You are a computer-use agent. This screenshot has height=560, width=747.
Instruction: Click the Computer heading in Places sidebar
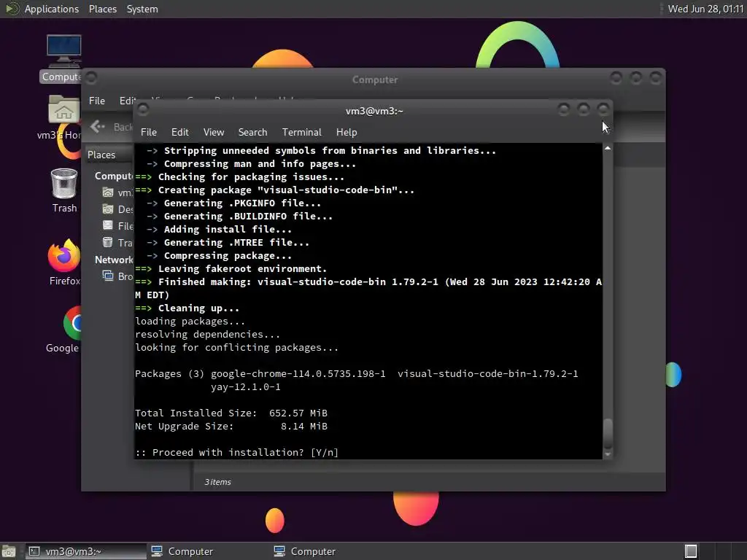click(x=114, y=176)
